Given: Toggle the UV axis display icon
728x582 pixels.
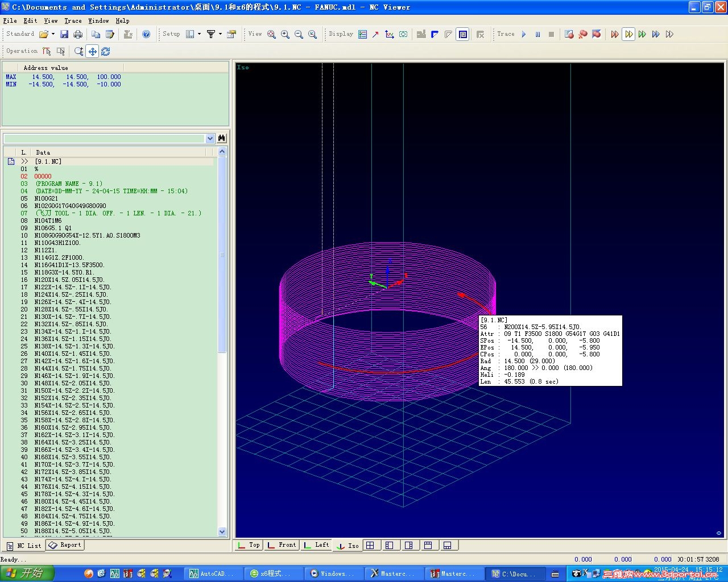Looking at the screenshot, I should coord(390,34).
